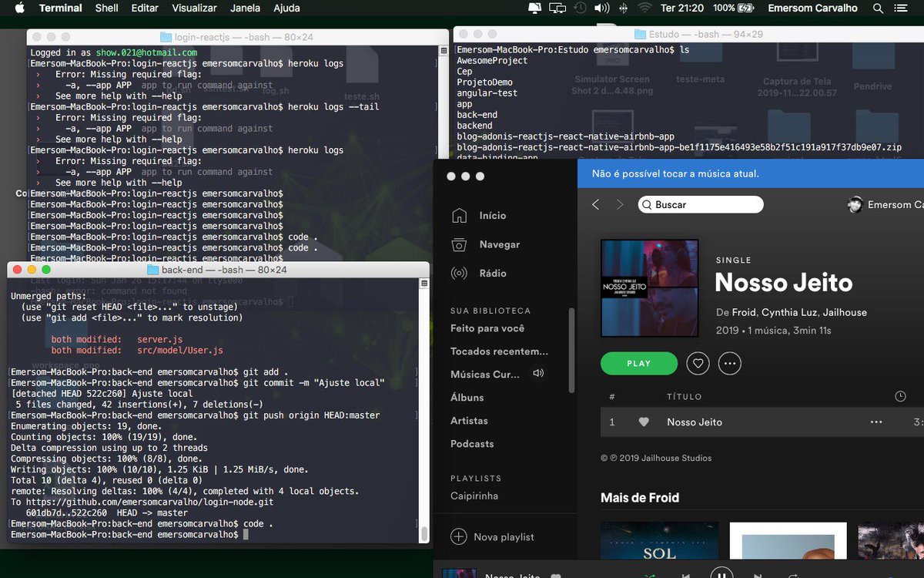Click the Ter 21:20 clock
Viewport: 924px width, 578px height.
click(x=681, y=8)
